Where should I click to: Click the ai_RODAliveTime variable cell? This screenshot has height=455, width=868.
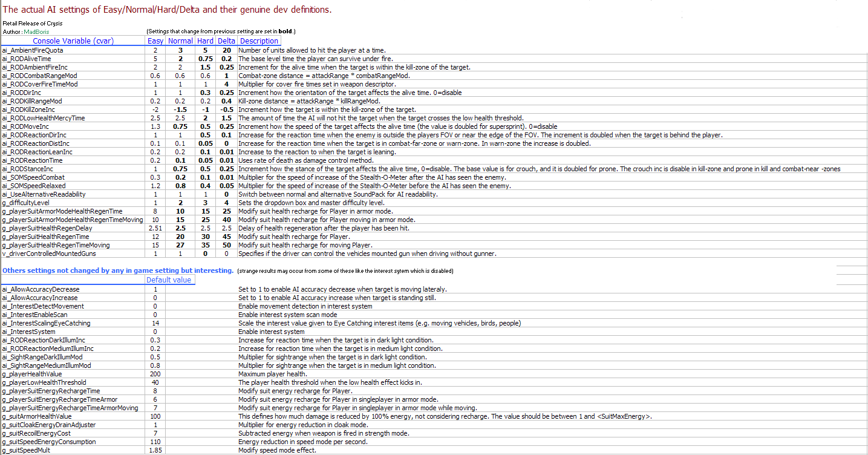(x=73, y=59)
